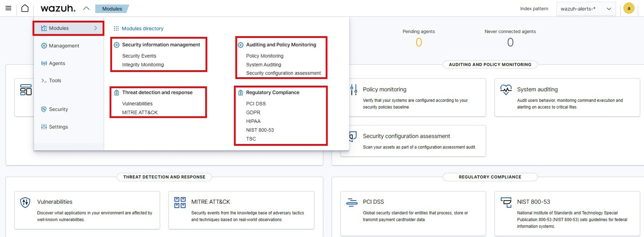Click the Policy monitoring card icon
Viewport: 644px width, 237px height.
(354, 90)
